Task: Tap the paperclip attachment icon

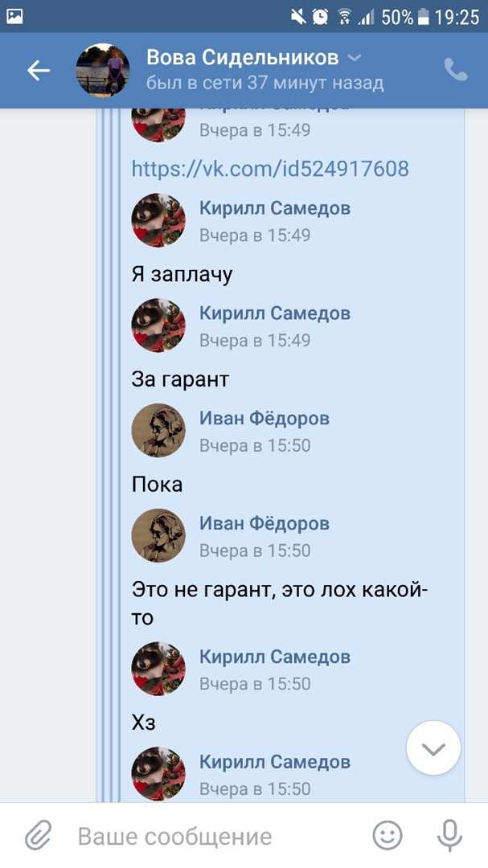Action: click(38, 835)
